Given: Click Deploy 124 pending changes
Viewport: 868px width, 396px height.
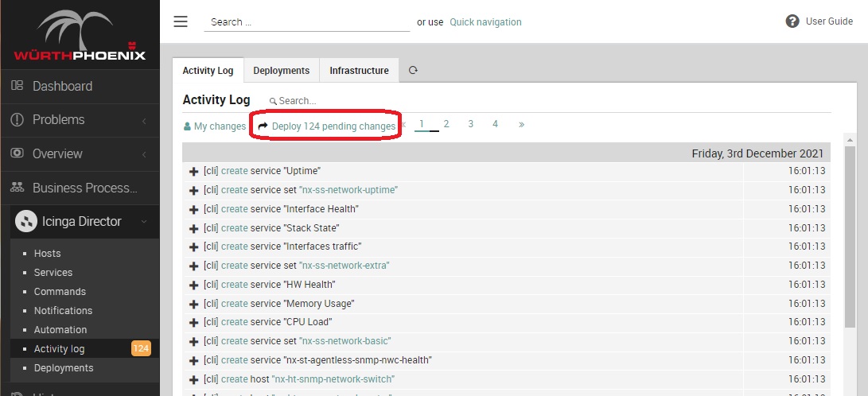Looking at the screenshot, I should coord(333,126).
